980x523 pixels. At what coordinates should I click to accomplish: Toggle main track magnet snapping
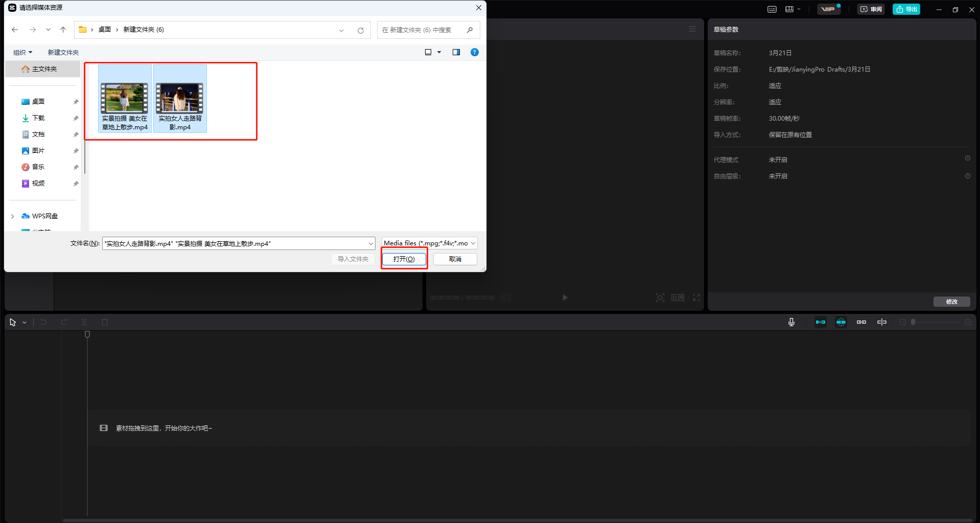coord(821,322)
